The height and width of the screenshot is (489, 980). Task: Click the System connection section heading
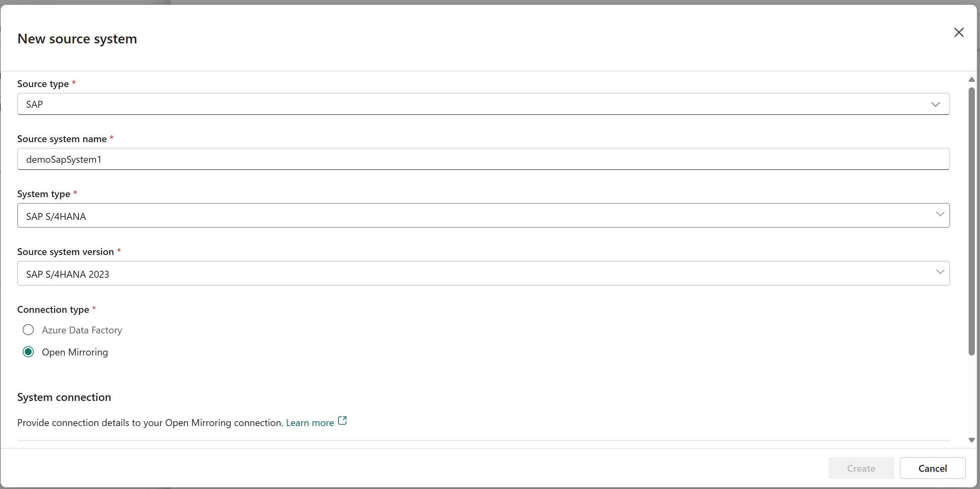click(64, 397)
